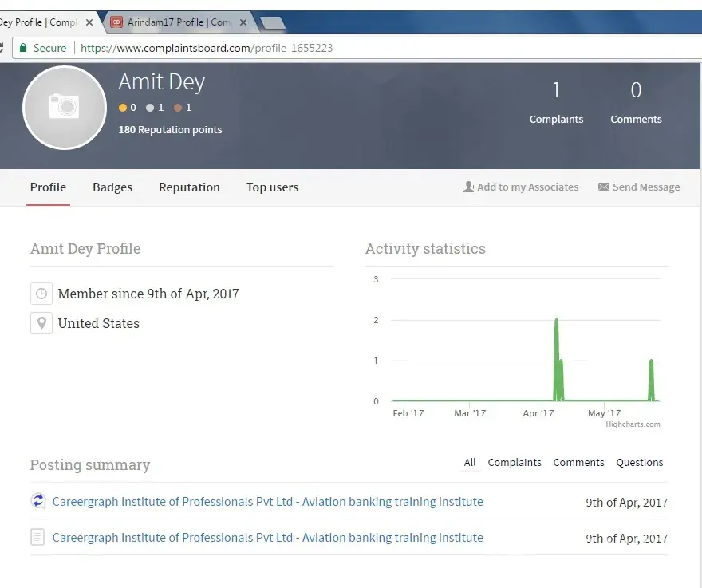Switch to the Badges tab
The image size is (702, 588).
(x=112, y=187)
